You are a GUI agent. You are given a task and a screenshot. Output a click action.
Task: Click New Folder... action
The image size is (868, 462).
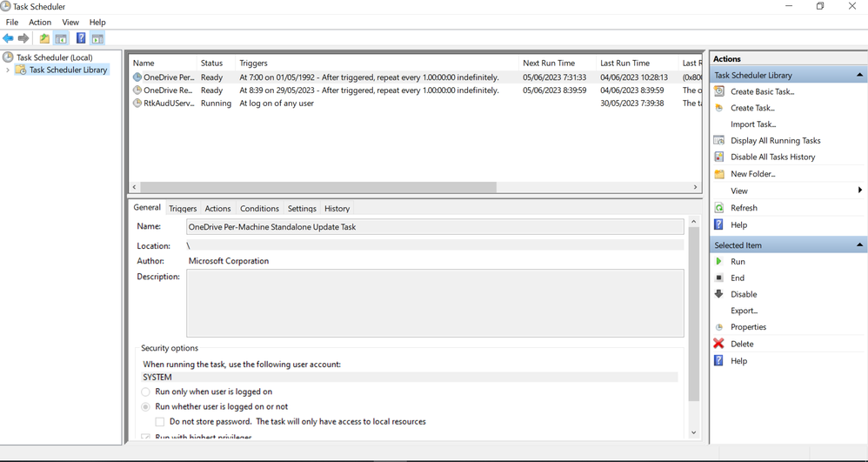pyautogui.click(x=753, y=174)
